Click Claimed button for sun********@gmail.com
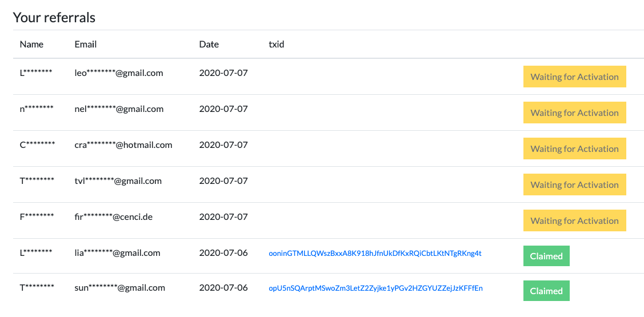 click(546, 291)
